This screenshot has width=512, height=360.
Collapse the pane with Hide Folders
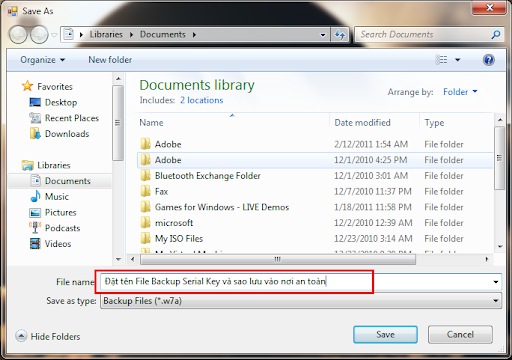(48, 336)
